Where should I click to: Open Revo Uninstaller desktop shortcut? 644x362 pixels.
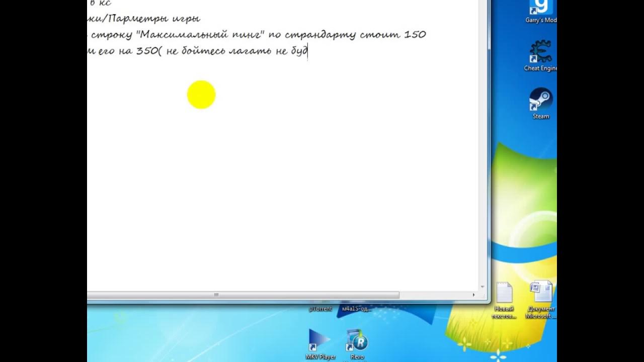click(357, 345)
